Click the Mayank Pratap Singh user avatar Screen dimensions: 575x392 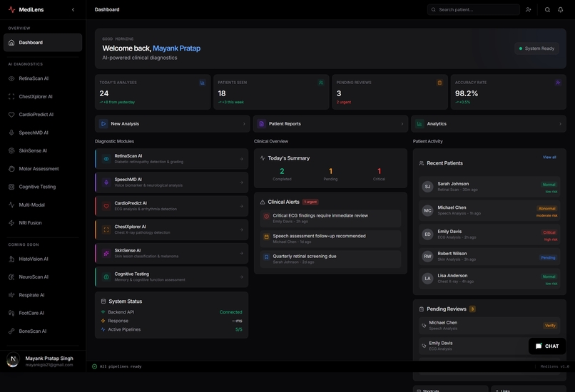coord(14,361)
